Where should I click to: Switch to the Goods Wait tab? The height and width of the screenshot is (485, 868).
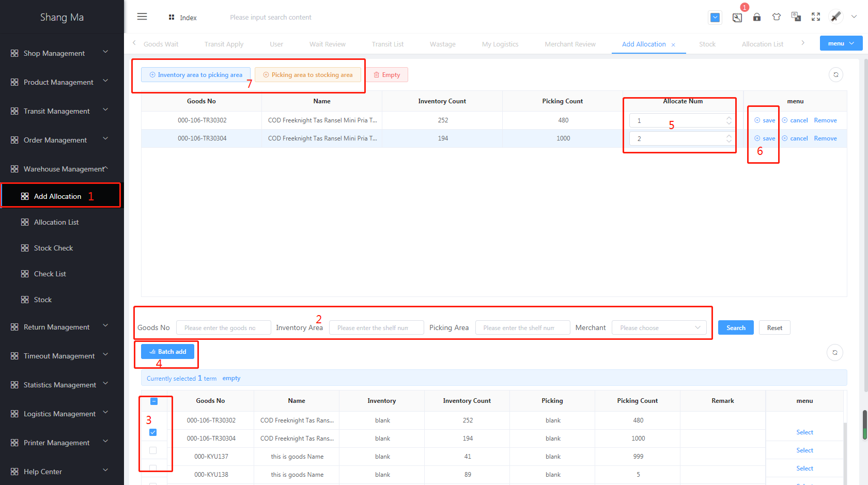click(x=161, y=44)
